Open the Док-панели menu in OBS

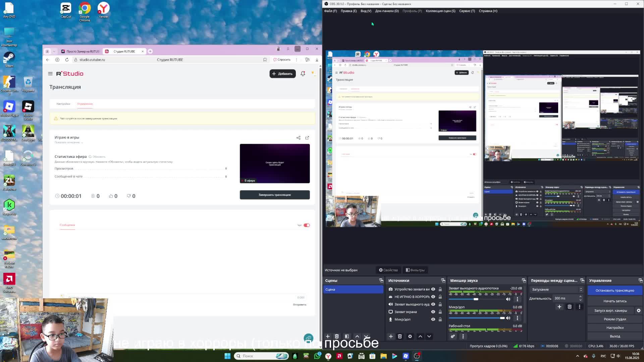pos(387,11)
